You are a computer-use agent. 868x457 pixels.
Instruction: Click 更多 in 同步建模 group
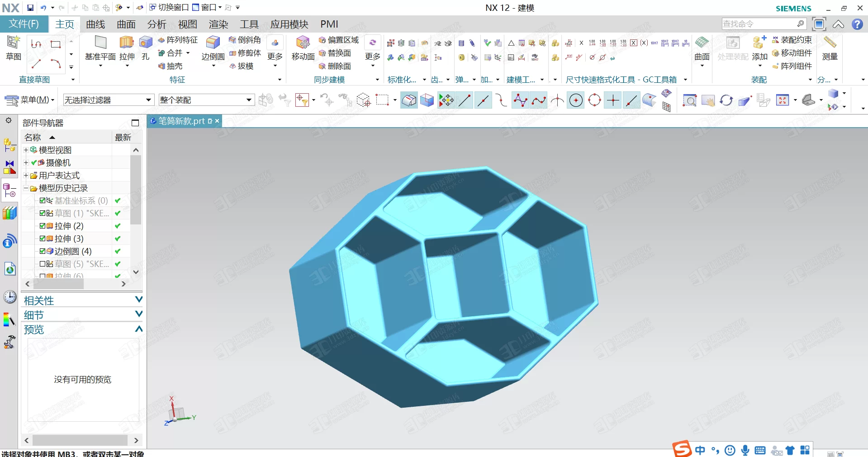[x=373, y=52]
